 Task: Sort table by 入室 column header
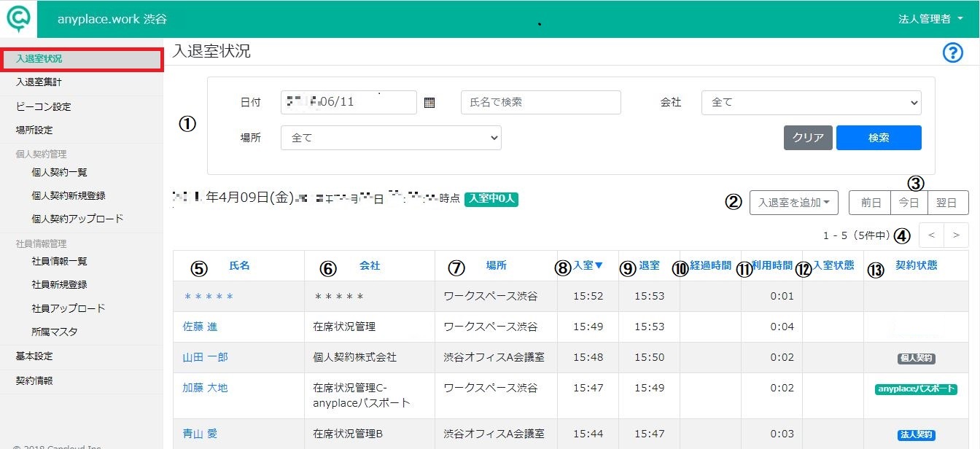(588, 266)
